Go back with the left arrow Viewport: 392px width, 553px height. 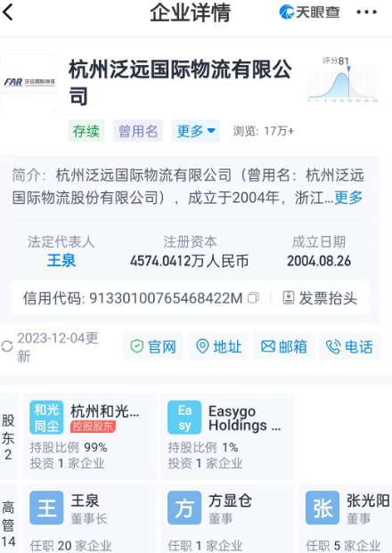point(8,12)
